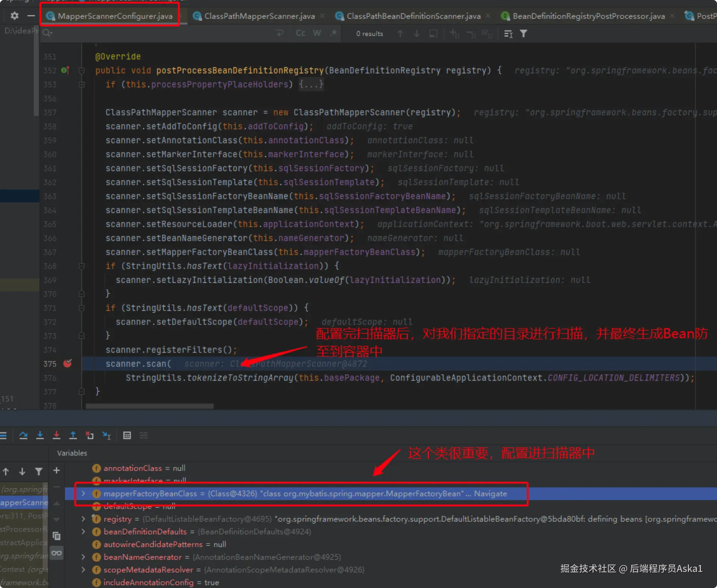This screenshot has height=588, width=717.
Task: Remove the breakpoint on line 375
Action: click(67, 363)
